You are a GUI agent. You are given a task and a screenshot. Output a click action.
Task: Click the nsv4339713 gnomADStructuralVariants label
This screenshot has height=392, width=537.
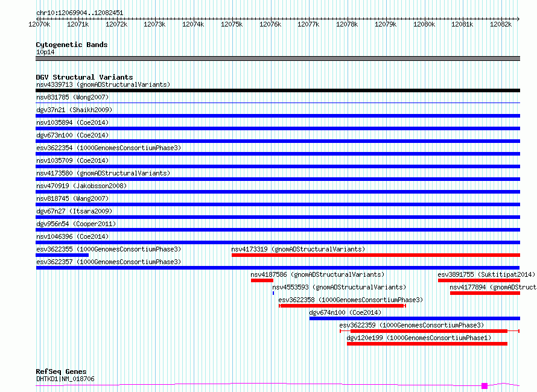click(103, 84)
